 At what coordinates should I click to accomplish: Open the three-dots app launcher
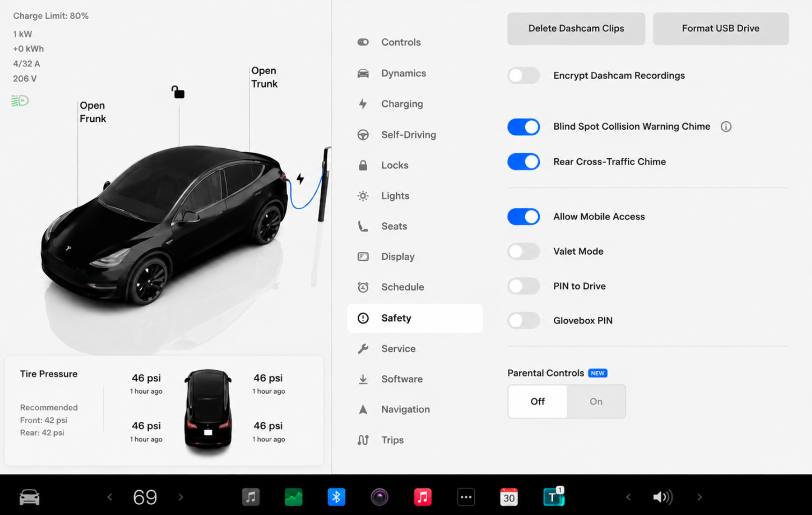(466, 497)
